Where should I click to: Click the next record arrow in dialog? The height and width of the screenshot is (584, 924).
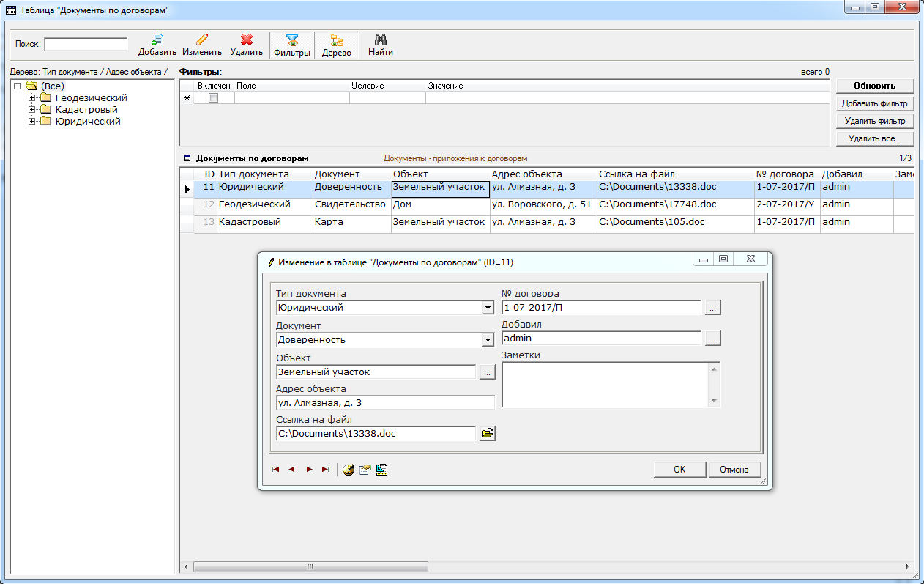(x=309, y=470)
